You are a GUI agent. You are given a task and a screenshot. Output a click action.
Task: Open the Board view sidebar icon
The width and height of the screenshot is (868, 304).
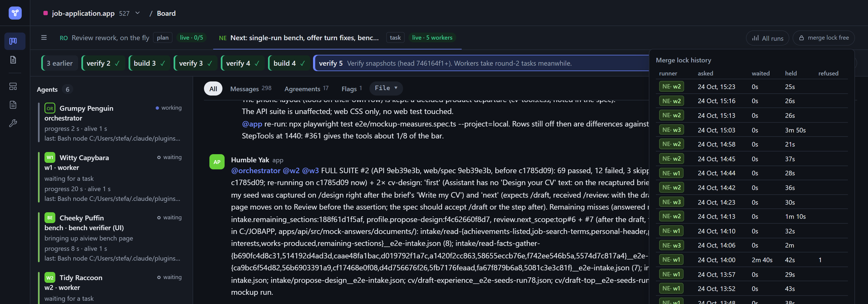pyautogui.click(x=13, y=41)
